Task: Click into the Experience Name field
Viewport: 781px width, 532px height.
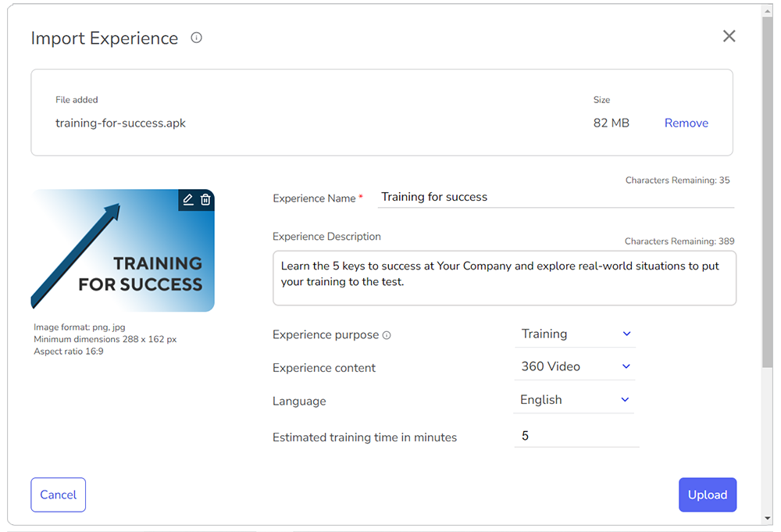Action: point(555,198)
